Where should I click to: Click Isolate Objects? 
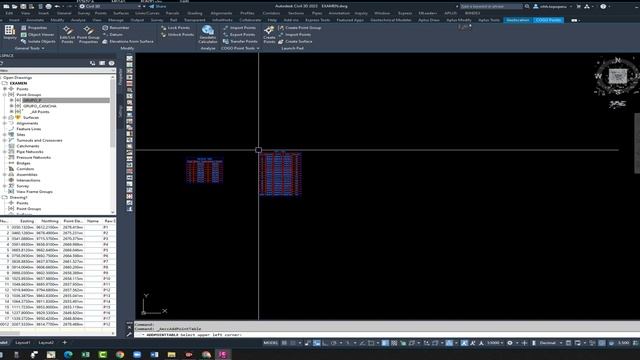pyautogui.click(x=38, y=42)
